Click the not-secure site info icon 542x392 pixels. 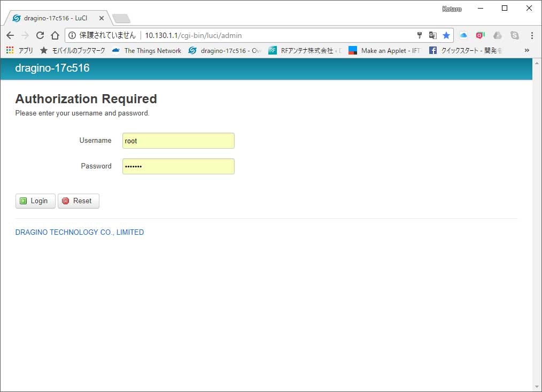tap(72, 35)
